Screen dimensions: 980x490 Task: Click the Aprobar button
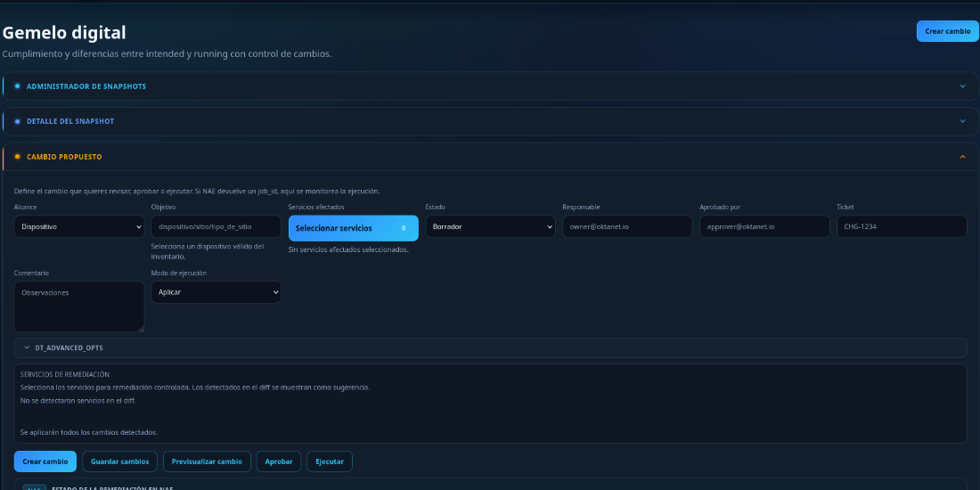coord(279,461)
